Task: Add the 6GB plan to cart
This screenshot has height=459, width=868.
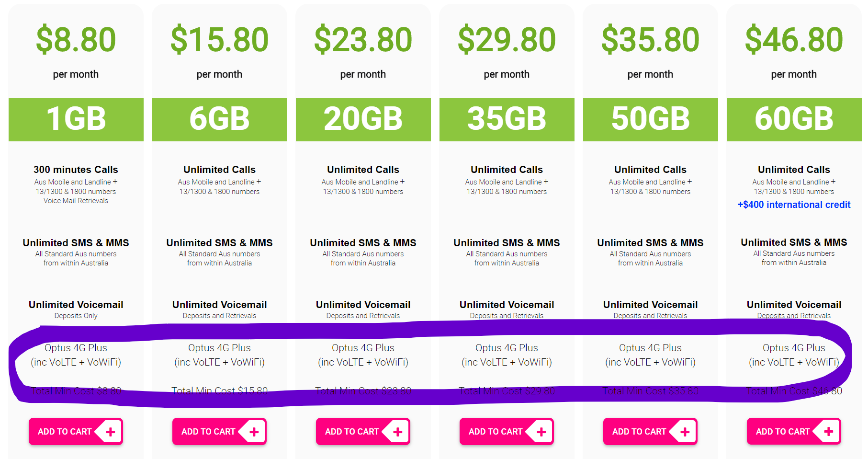Action: tap(219, 431)
